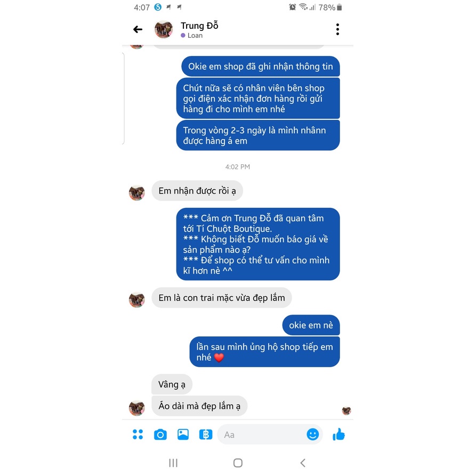Tap the seen-receipt avatar beside last message
The image size is (476, 476).
click(x=346, y=410)
